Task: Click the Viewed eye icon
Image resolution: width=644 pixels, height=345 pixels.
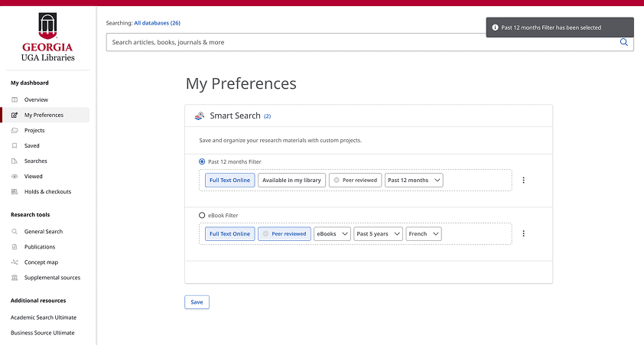Action: pyautogui.click(x=15, y=177)
